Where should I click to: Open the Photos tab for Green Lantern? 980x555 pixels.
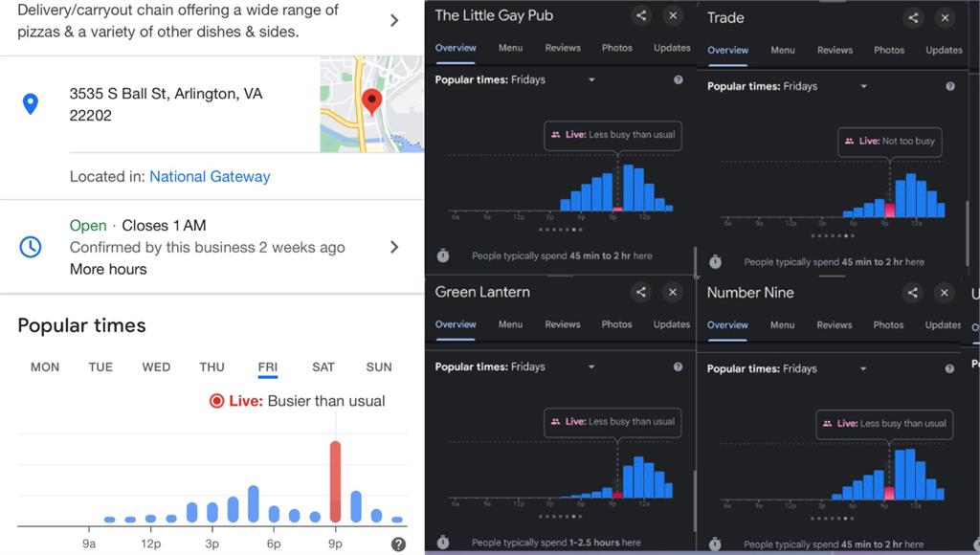click(617, 324)
